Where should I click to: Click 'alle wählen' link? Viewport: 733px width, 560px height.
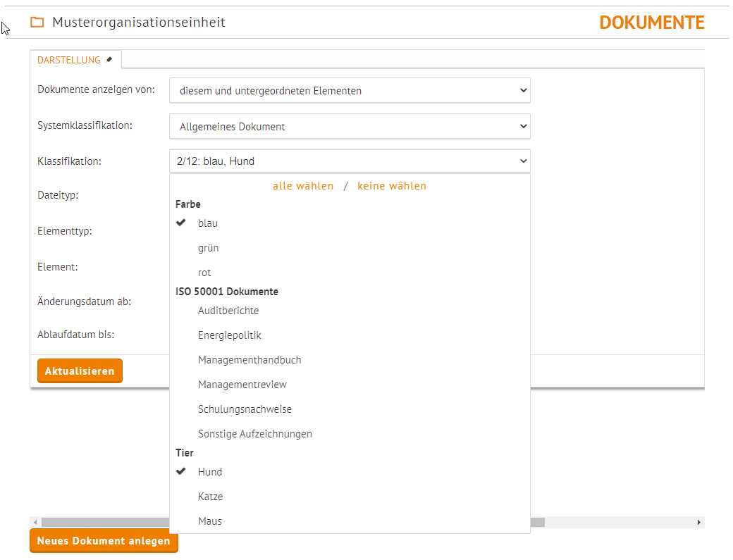click(x=303, y=186)
